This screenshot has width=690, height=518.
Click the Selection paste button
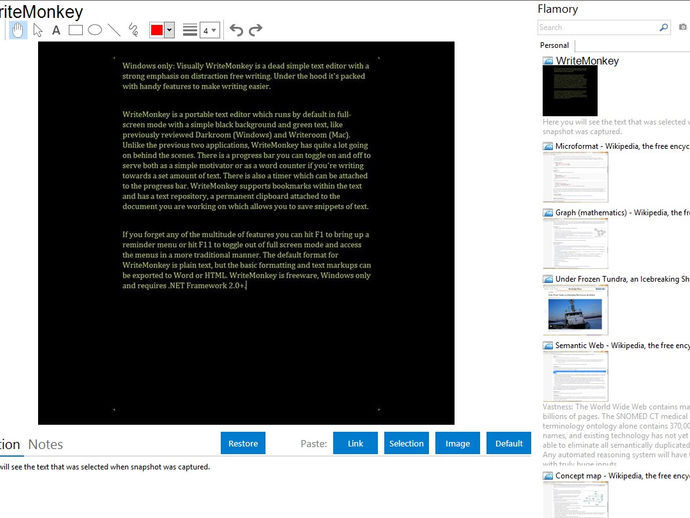click(406, 443)
